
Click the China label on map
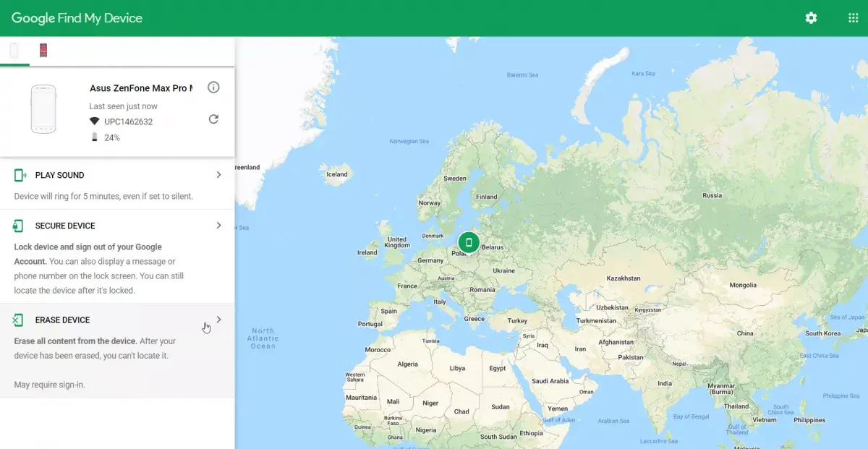click(x=745, y=333)
